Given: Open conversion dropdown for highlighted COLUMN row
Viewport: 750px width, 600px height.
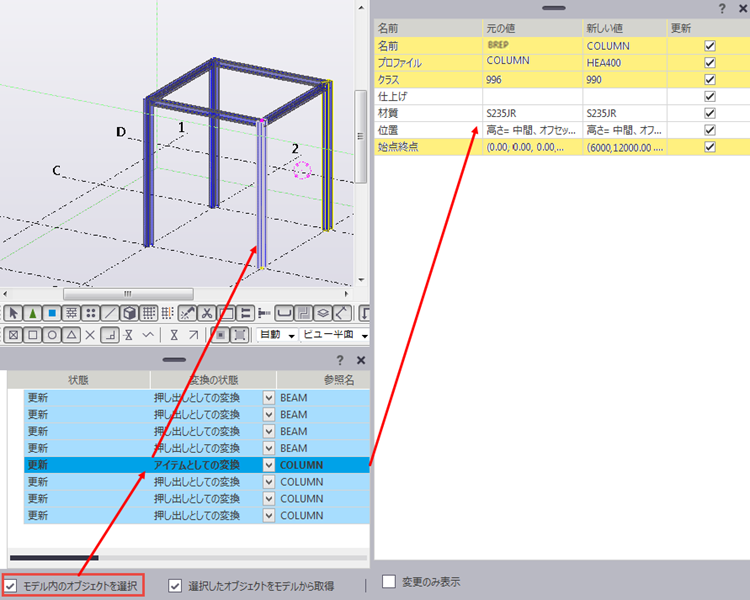Looking at the screenshot, I should pos(269,465).
